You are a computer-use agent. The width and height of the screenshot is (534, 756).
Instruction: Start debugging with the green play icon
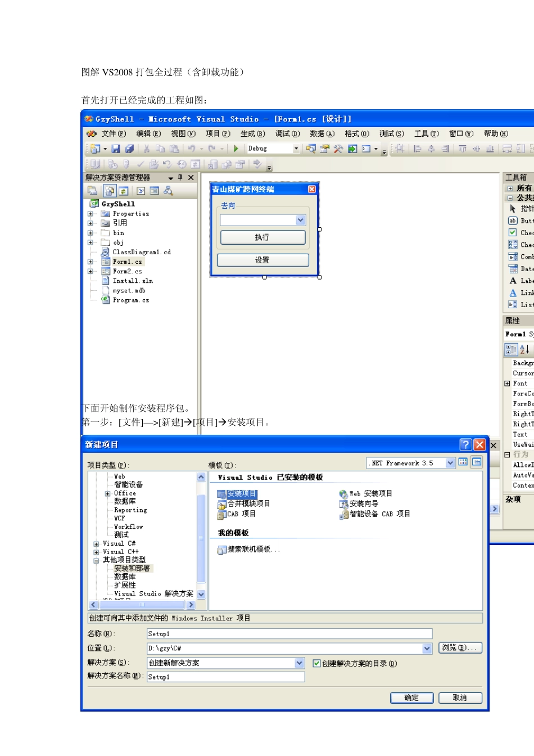[x=236, y=148]
